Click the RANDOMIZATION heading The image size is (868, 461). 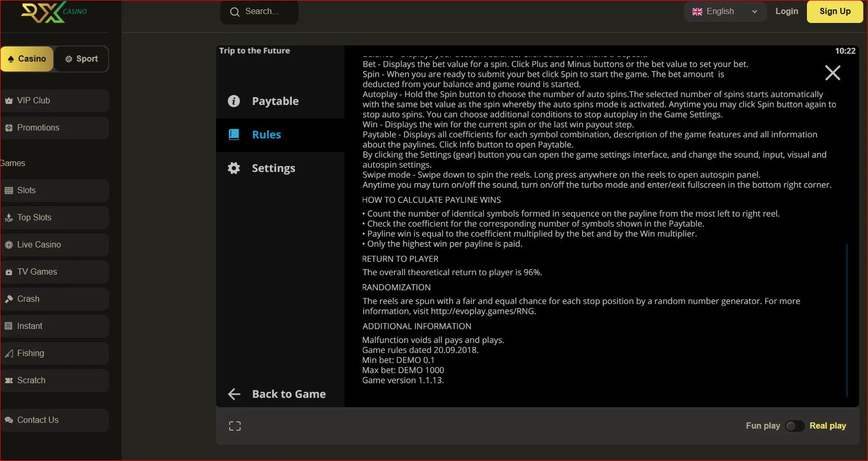tap(397, 288)
